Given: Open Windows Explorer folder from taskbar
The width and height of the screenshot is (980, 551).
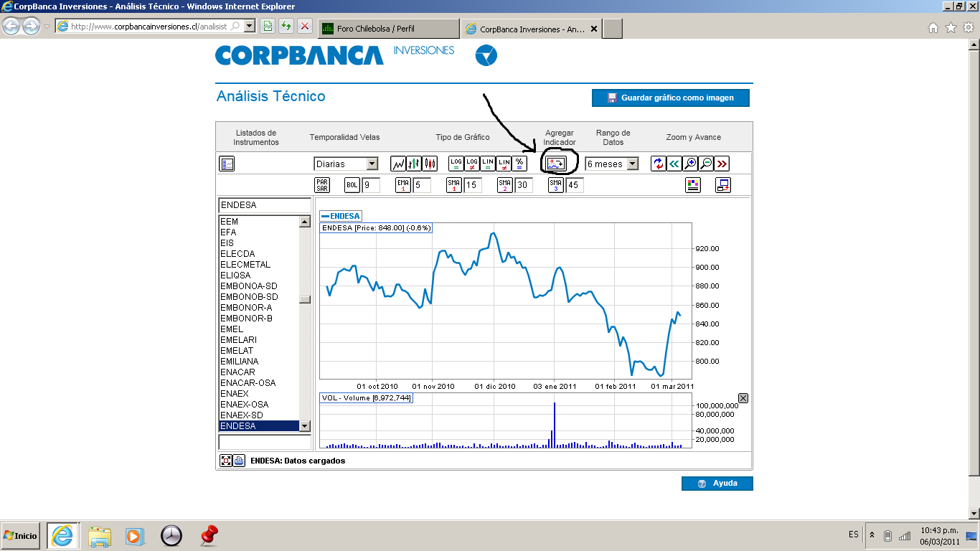Looking at the screenshot, I should [x=100, y=536].
